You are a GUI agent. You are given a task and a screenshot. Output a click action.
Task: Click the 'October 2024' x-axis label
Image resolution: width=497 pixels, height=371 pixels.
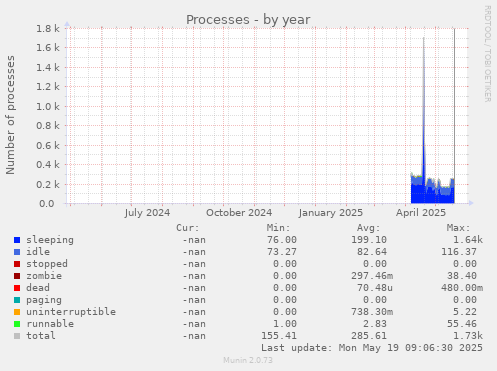click(x=239, y=213)
